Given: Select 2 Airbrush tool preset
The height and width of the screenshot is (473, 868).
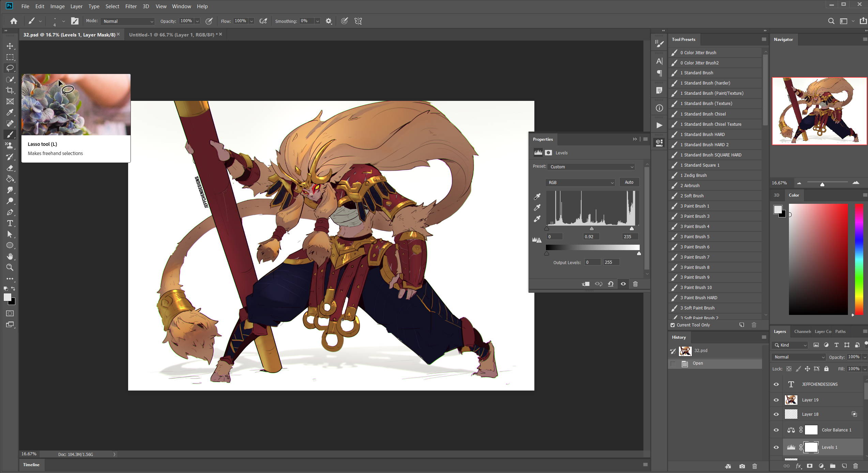Looking at the screenshot, I should pos(715,186).
